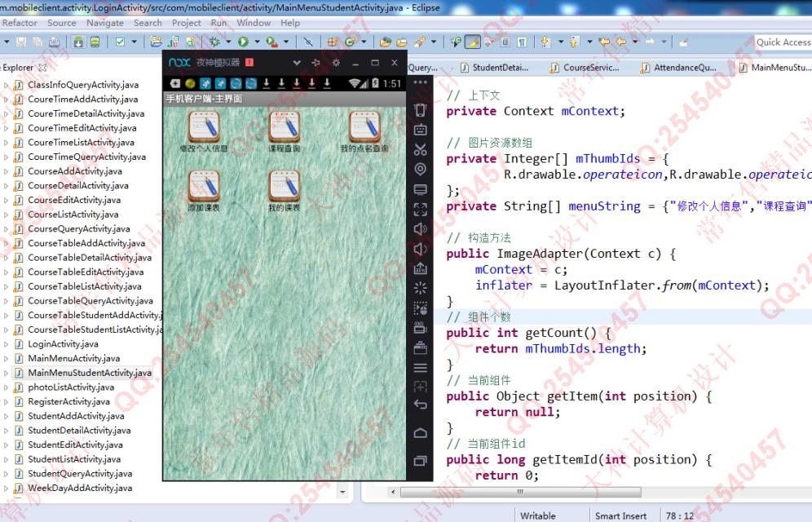Click Nox screenshot scissors icon
This screenshot has height=522, width=812.
[421, 149]
